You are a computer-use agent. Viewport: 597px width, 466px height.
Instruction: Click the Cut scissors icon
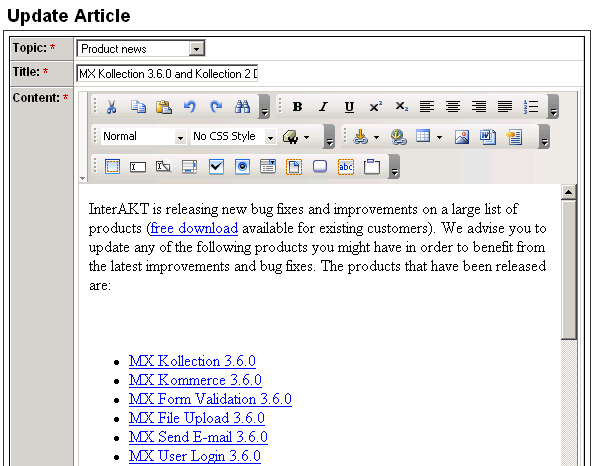pyautogui.click(x=111, y=107)
